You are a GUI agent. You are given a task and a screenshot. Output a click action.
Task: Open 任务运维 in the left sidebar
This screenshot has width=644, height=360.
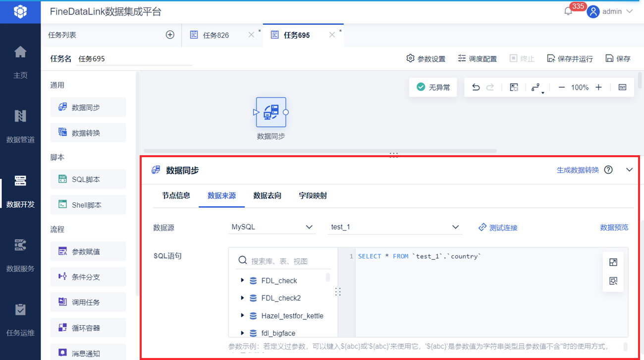20,320
